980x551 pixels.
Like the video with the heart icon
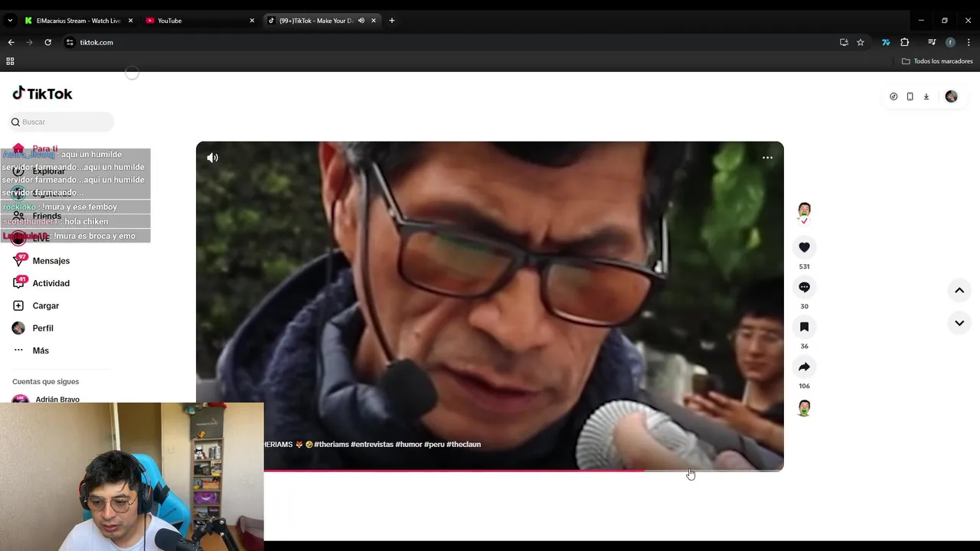click(x=804, y=247)
